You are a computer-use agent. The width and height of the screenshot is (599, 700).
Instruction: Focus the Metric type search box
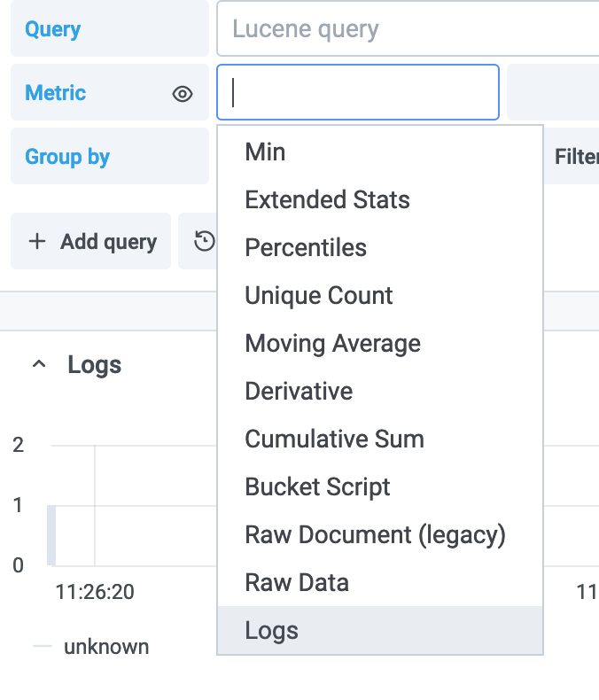click(357, 92)
